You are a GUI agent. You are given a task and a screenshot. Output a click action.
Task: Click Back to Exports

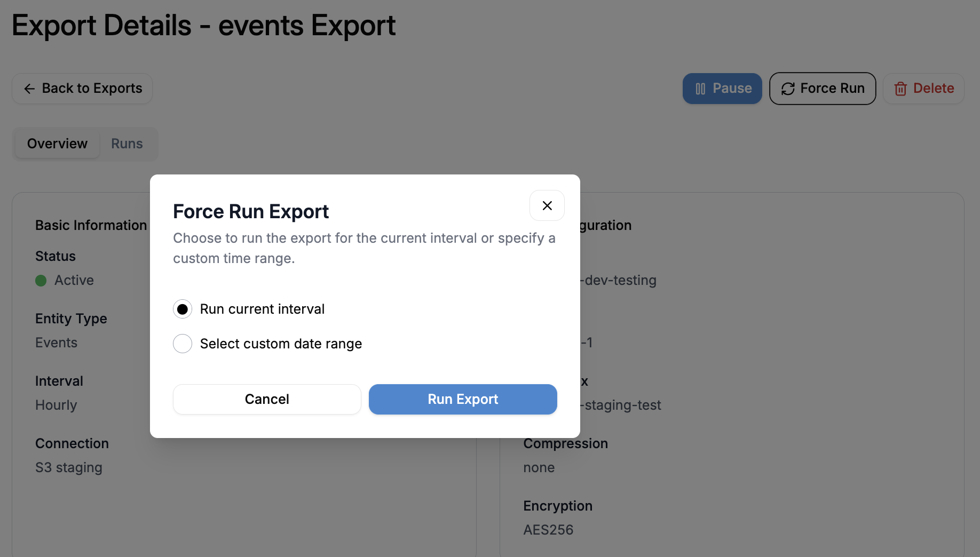pos(82,89)
